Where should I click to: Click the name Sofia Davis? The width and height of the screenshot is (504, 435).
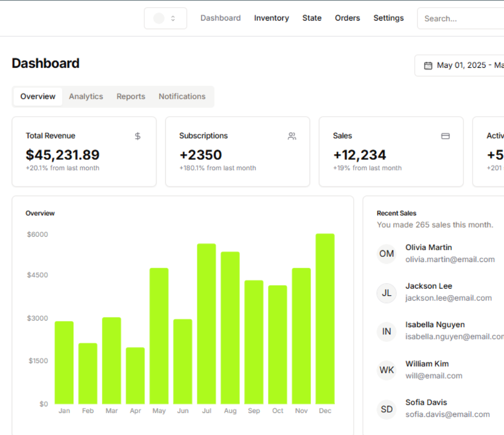click(426, 403)
